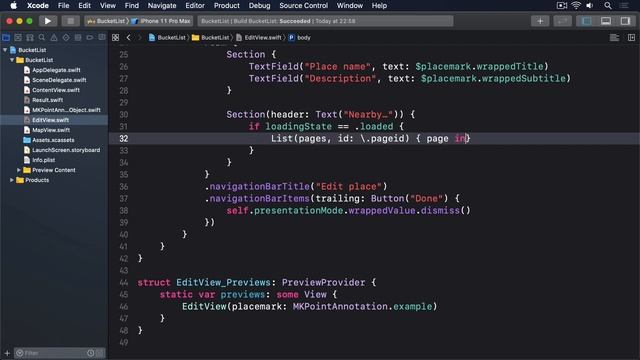Toggle the inspectors pane visibility
640x360 pixels.
point(625,21)
